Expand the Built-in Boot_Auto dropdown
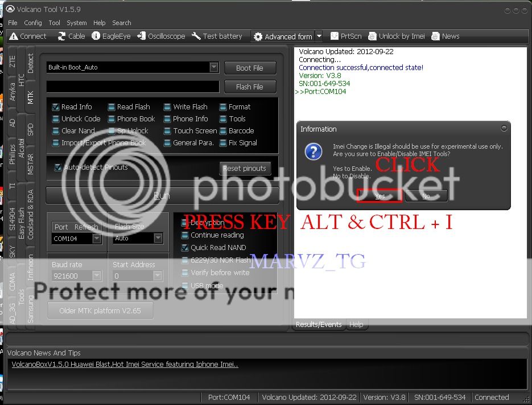The width and height of the screenshot is (532, 405). point(214,67)
